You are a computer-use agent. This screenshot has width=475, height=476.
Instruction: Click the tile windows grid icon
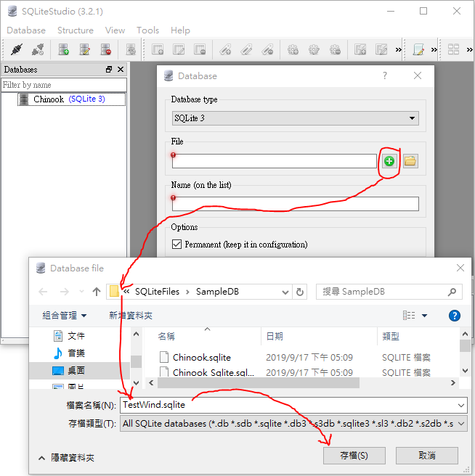coord(453,49)
